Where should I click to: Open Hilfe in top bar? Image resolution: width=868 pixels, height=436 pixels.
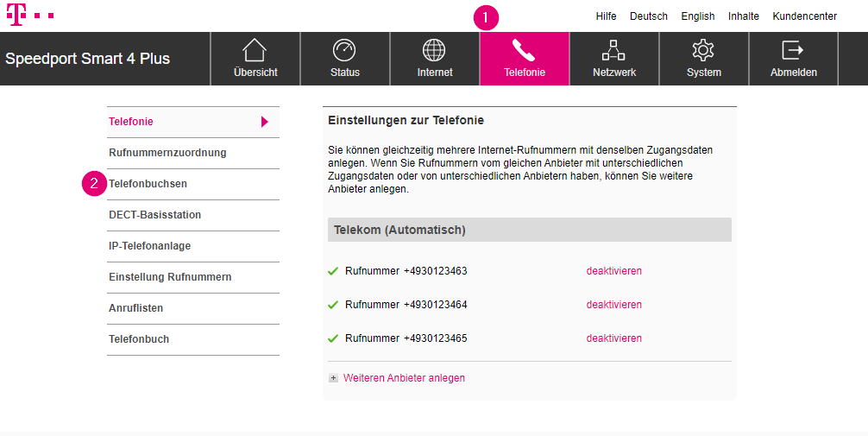[x=606, y=16]
